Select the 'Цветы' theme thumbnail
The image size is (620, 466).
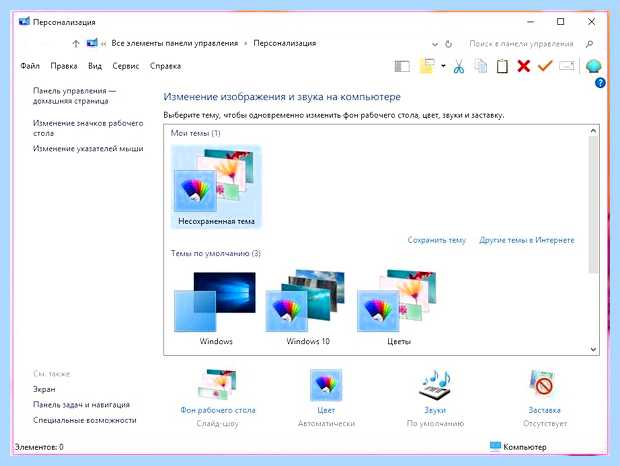click(399, 308)
